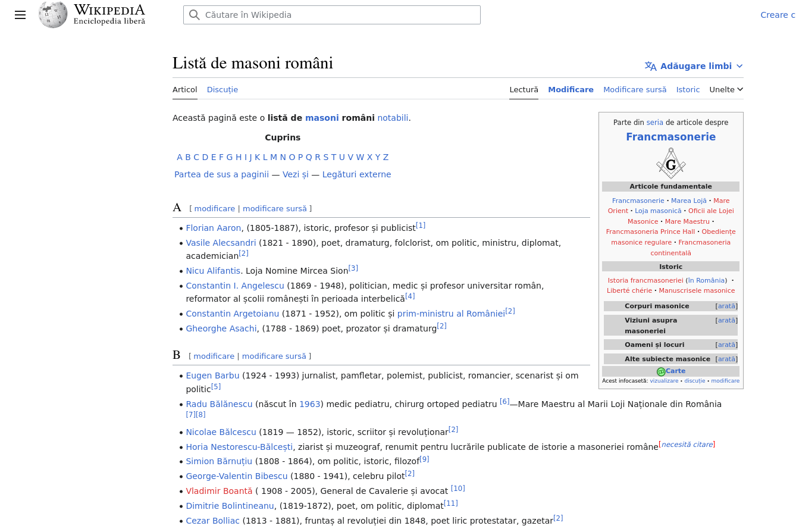Edit section B via modificare sursă link
Viewport: 796px width, 532px height.
pyautogui.click(x=274, y=356)
